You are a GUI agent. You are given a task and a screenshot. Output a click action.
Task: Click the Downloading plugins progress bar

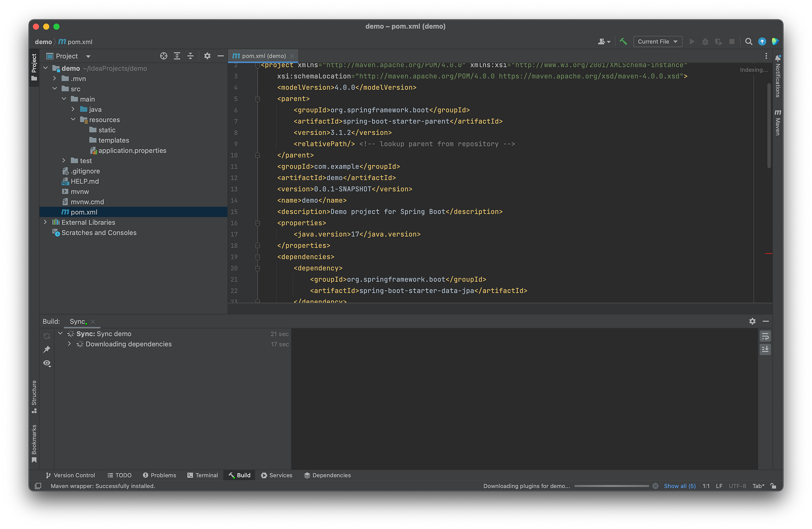pyautogui.click(x=612, y=486)
